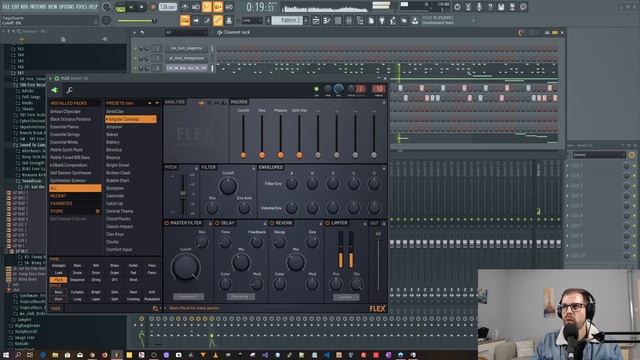Click next preset down arrow
This screenshot has height=360, width=640.
pyautogui.click(x=157, y=103)
